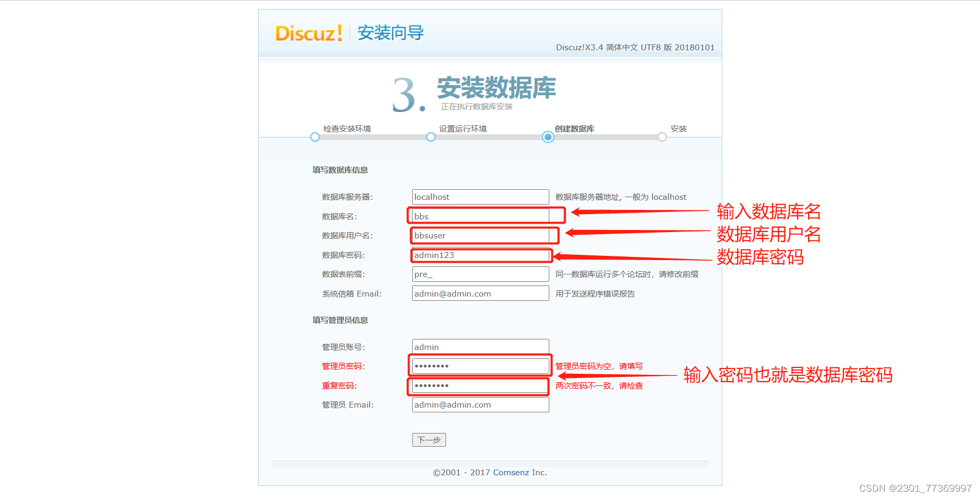
Task: Click the 填写数据库信息 section heading
Action: coord(340,170)
